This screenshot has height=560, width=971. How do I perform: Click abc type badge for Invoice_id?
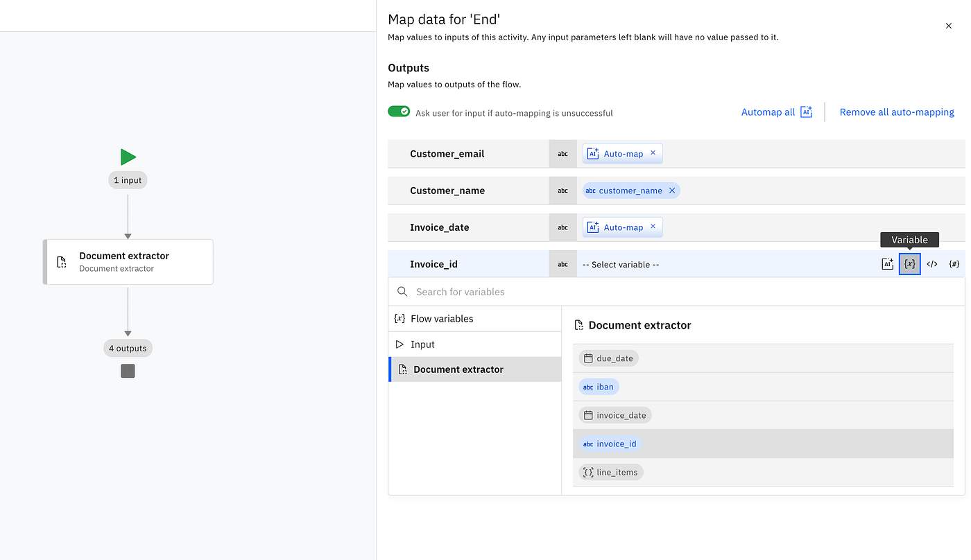(563, 264)
